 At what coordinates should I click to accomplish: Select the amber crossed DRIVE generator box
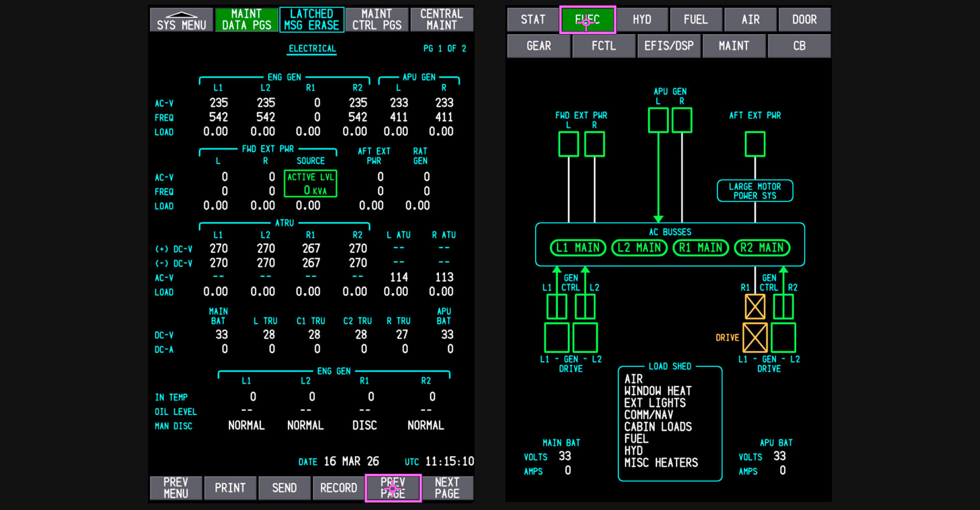(755, 338)
